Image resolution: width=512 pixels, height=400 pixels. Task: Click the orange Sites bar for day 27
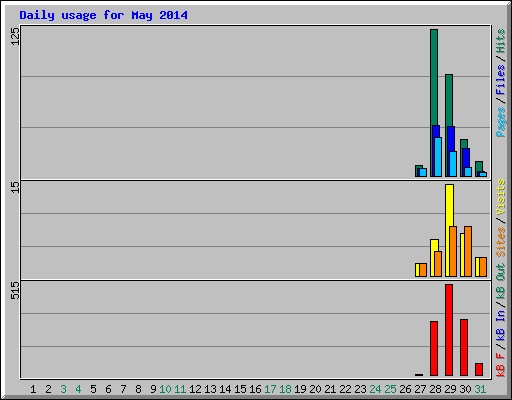coord(423,270)
